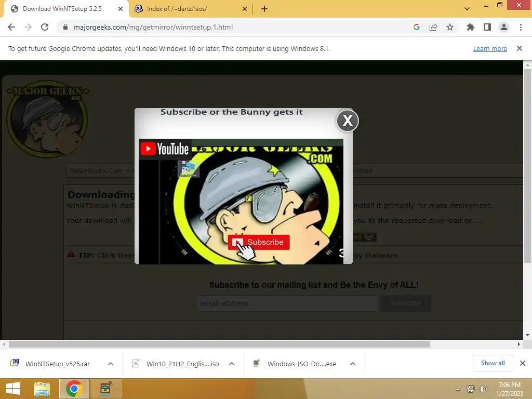Click Chrome icon in taskbar
Image resolution: width=532 pixels, height=399 pixels.
tap(74, 389)
